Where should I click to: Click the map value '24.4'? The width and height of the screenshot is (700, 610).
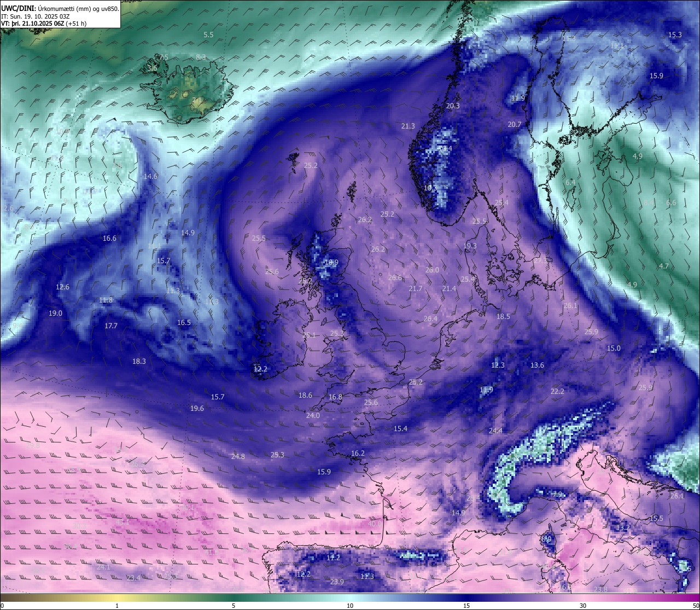pos(495,431)
